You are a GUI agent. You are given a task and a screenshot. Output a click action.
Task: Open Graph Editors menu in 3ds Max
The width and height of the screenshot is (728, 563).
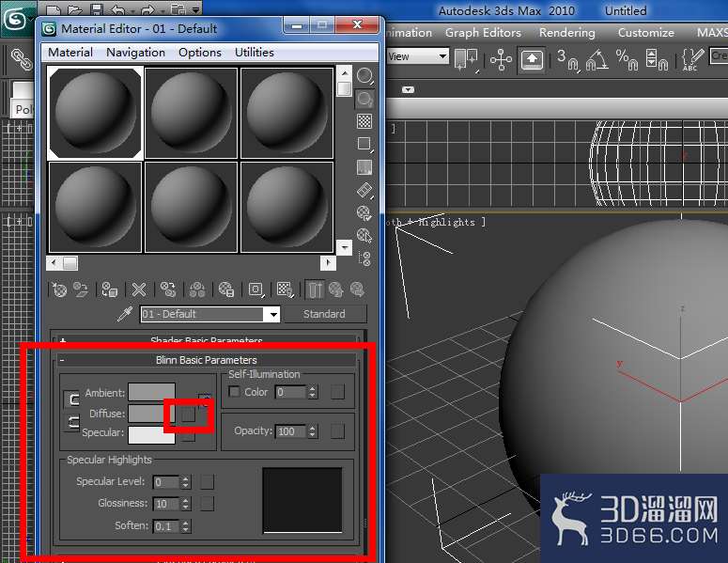click(x=483, y=33)
